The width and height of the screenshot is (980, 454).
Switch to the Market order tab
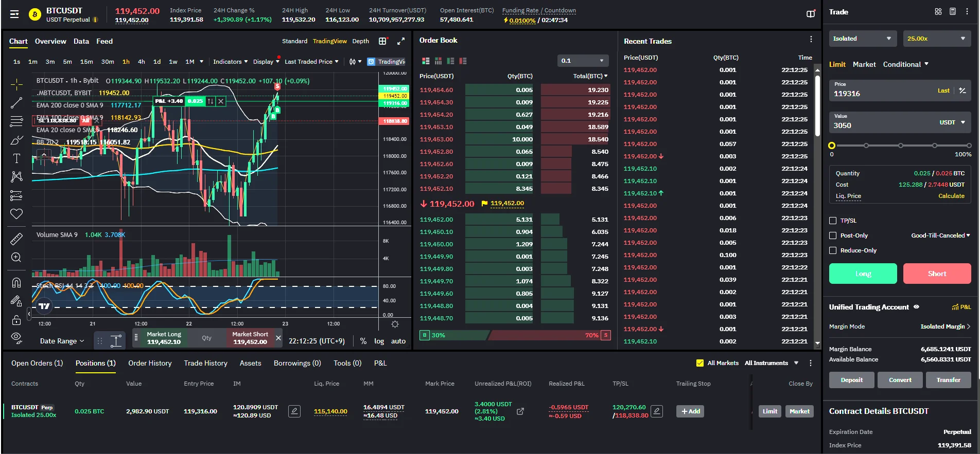click(864, 64)
